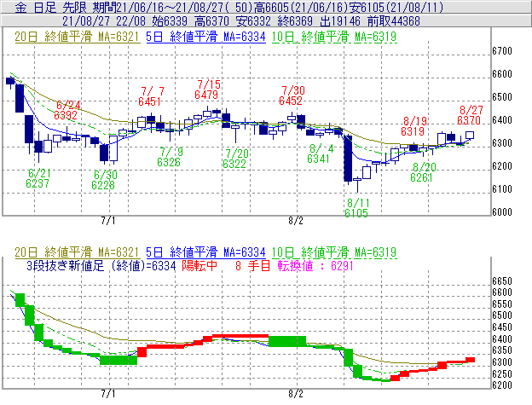Click the 出19146 volume value in the header
This screenshot has height=405, width=532.
coord(340,21)
